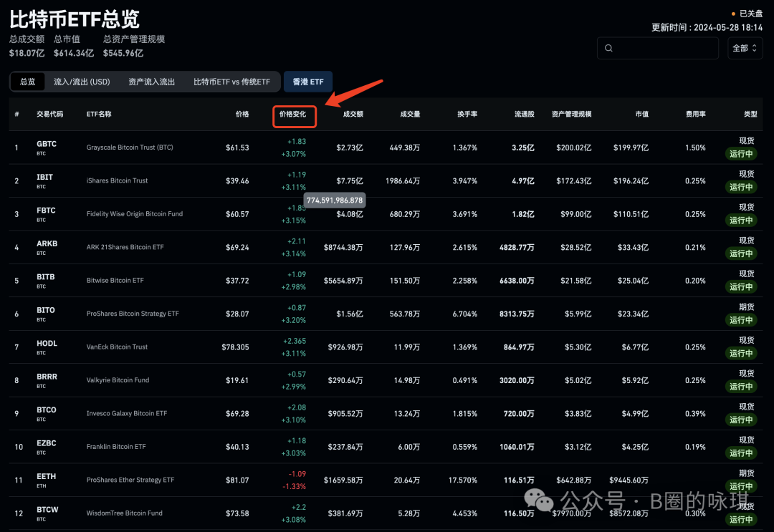This screenshot has width=774, height=532.
Task: Open the EETH ticker link
Action: (x=47, y=476)
